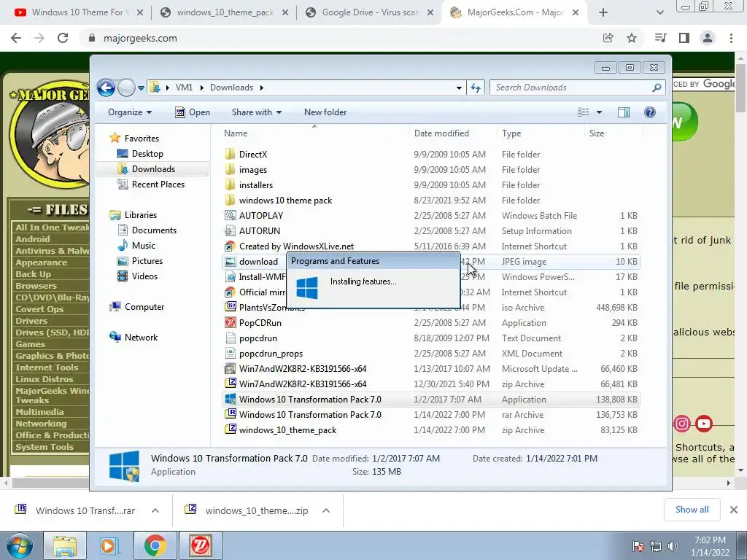Click the Chrome reload page button
Image resolution: width=747 pixels, height=560 pixels.
(63, 38)
